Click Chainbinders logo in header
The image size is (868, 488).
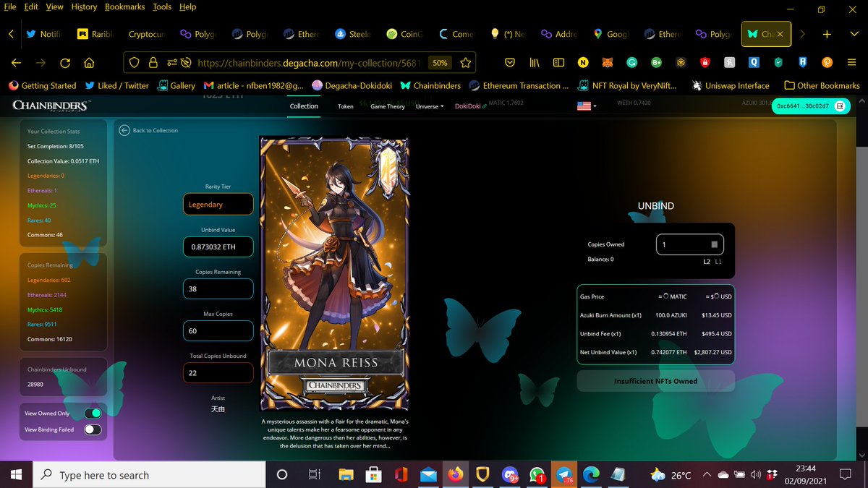[x=51, y=106]
